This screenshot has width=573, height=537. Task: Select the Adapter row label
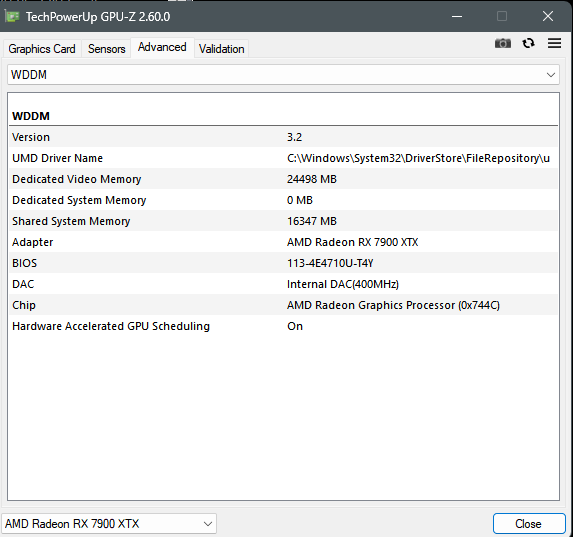33,242
